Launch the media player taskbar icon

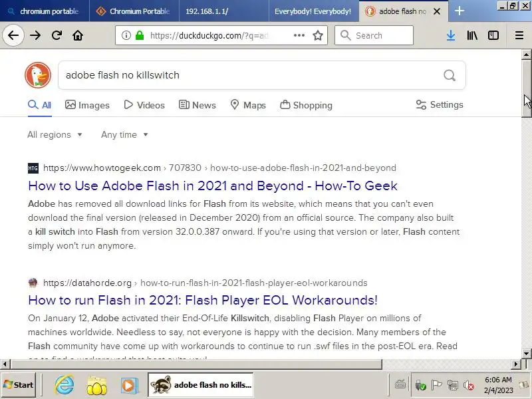(x=129, y=386)
